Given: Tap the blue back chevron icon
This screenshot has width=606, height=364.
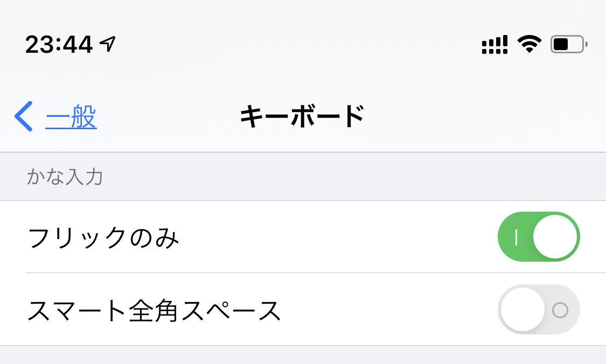Looking at the screenshot, I should (x=24, y=116).
